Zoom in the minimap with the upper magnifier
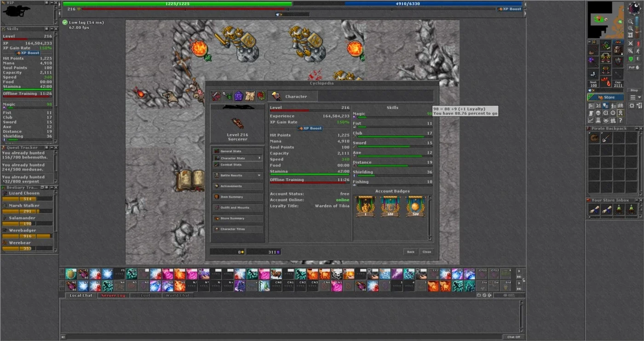 631,21
